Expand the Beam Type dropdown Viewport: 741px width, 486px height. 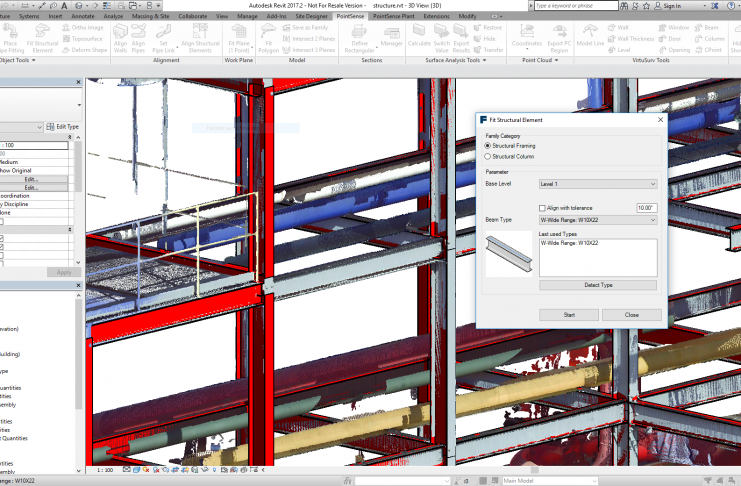click(x=597, y=220)
